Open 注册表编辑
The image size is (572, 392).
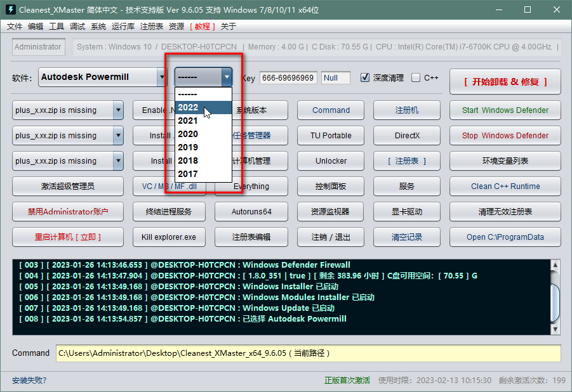tap(251, 237)
